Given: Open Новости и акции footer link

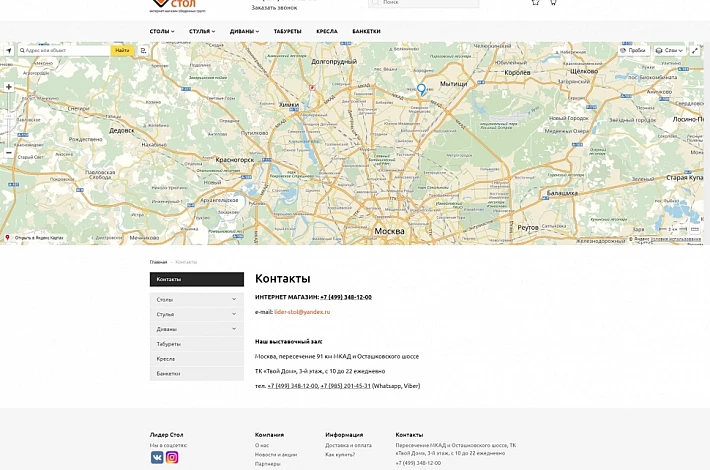Looking at the screenshot, I should [276, 455].
